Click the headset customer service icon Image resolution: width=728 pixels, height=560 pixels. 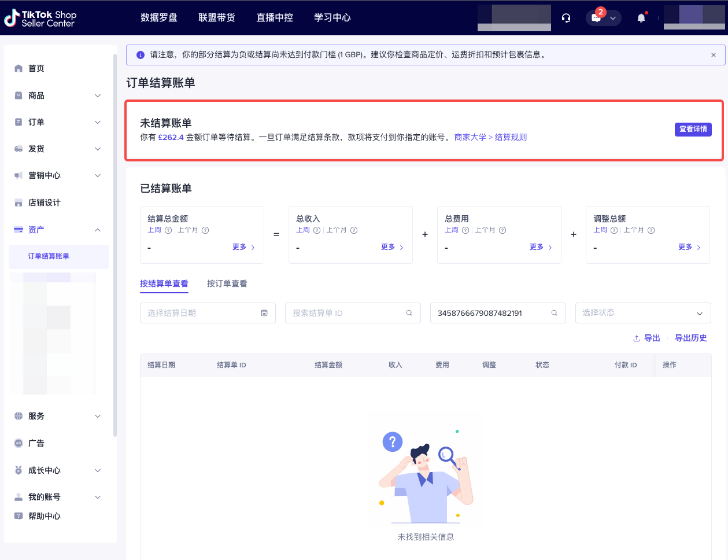click(566, 17)
